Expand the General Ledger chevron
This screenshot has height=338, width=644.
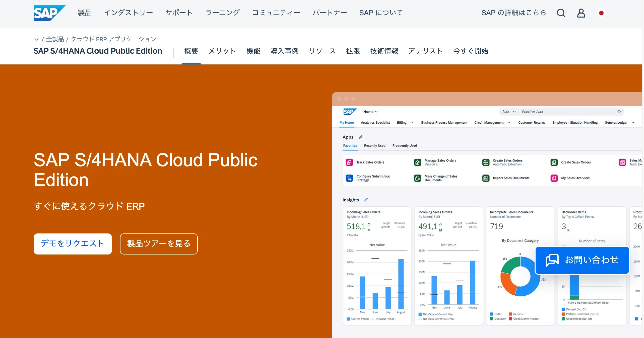click(x=633, y=123)
